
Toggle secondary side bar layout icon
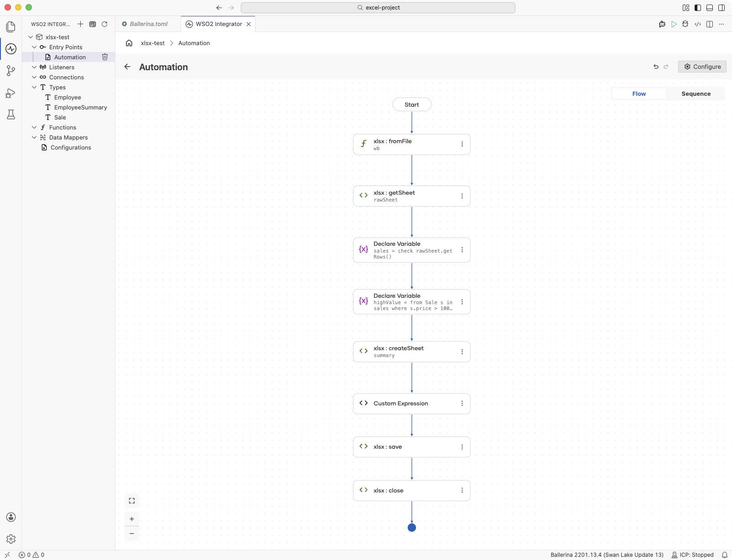coord(722,8)
